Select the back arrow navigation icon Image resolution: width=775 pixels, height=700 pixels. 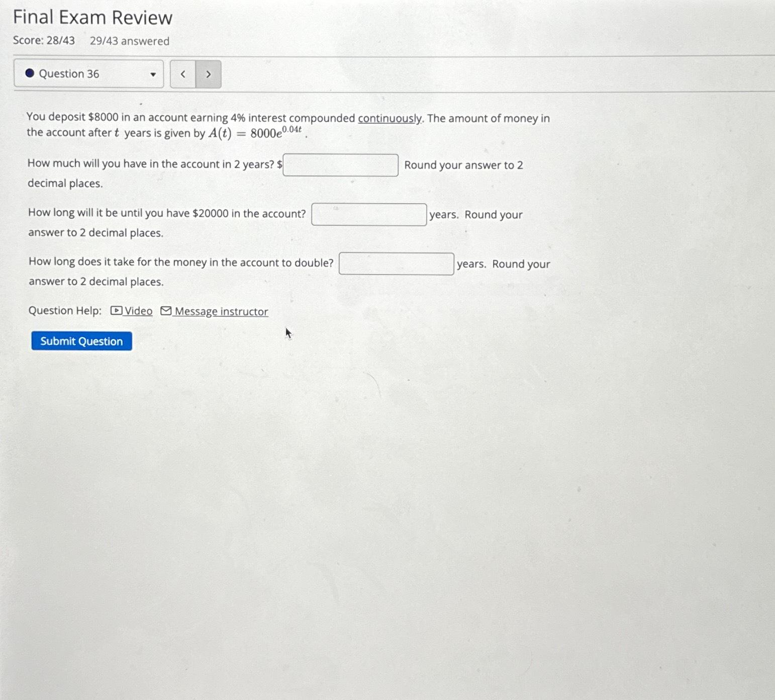click(182, 74)
